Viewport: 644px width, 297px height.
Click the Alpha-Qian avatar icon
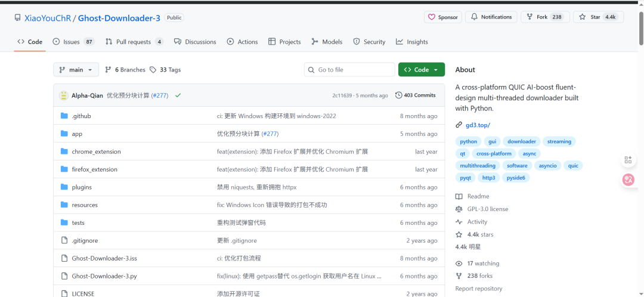point(64,95)
